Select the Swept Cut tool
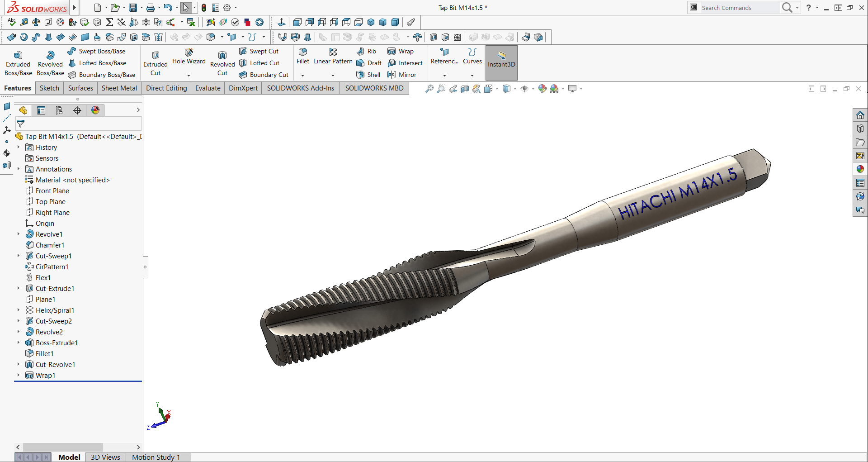Image resolution: width=868 pixels, height=462 pixels. 259,51
